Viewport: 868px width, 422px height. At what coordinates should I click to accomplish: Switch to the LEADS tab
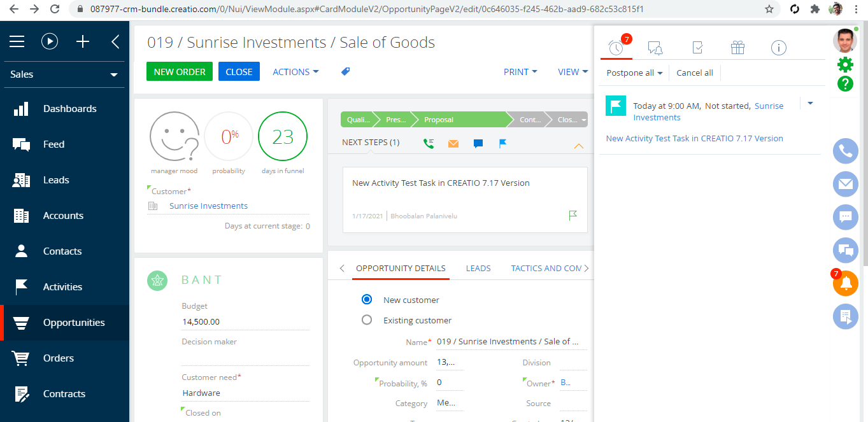478,269
